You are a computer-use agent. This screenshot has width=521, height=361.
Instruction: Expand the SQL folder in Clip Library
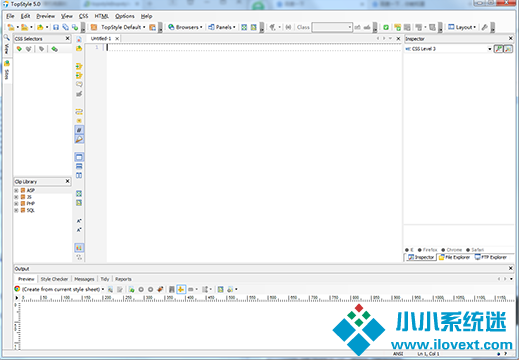pos(16,210)
